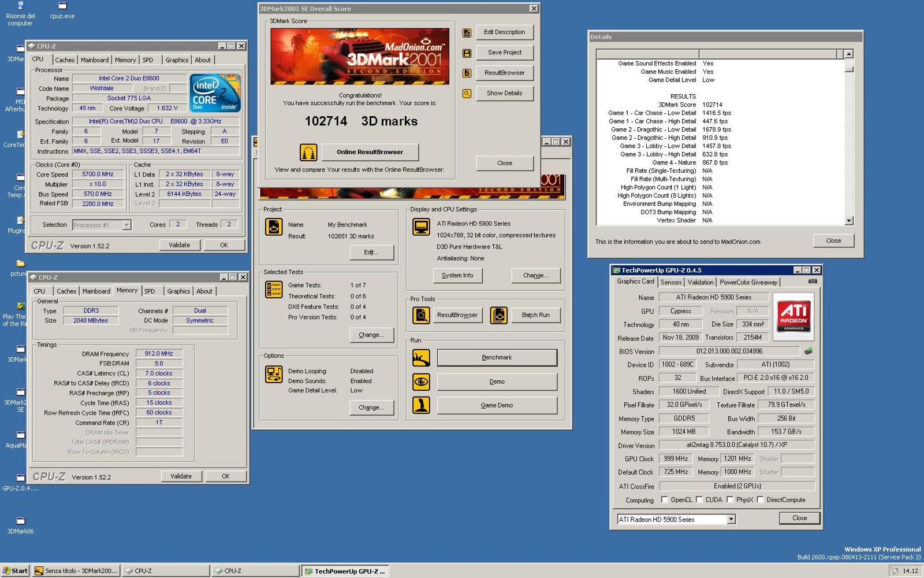Image resolution: width=924 pixels, height=578 pixels.
Task: Click the GPU-Z BIOS save chip icon
Action: [x=808, y=351]
